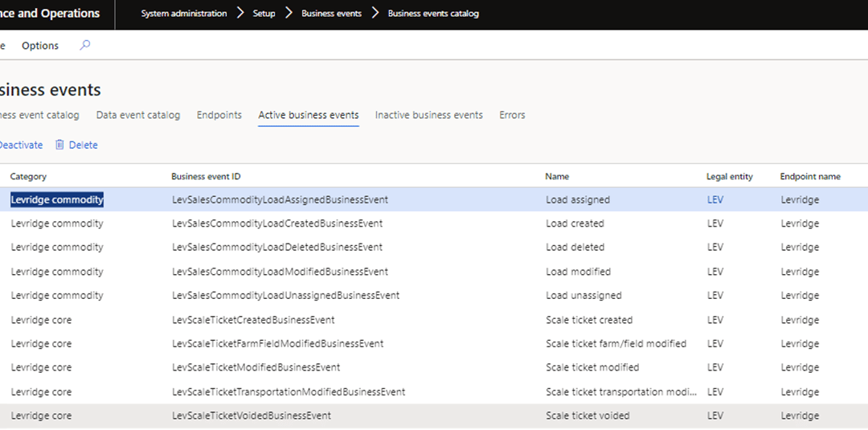Click the Delete trash can icon
868x430 pixels.
click(x=59, y=145)
